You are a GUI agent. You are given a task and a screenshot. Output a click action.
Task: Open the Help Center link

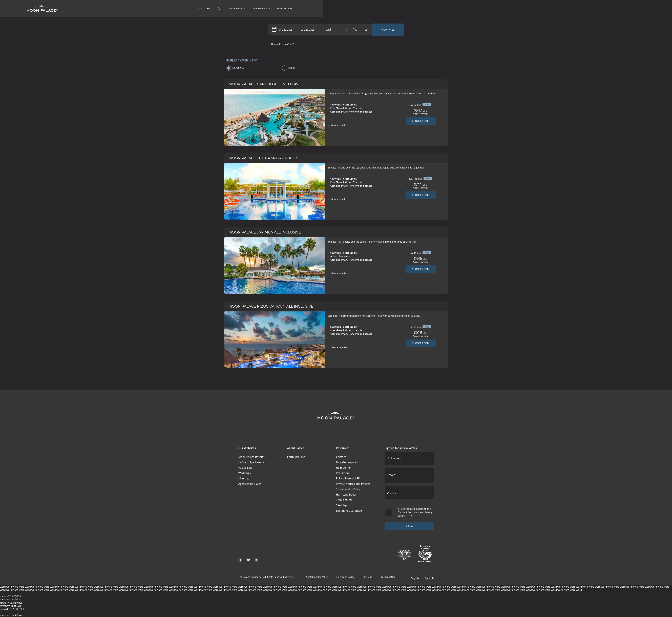coord(343,468)
